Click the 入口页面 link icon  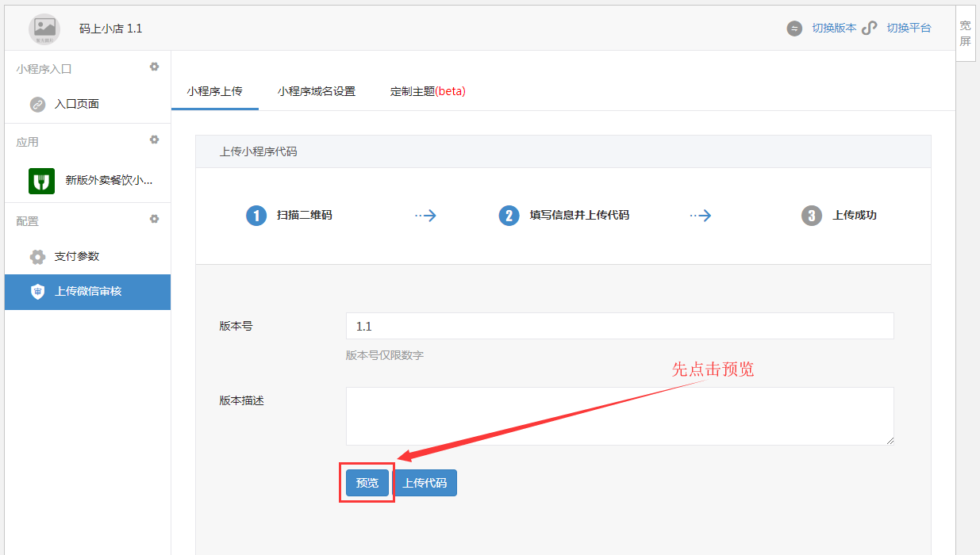coord(37,105)
